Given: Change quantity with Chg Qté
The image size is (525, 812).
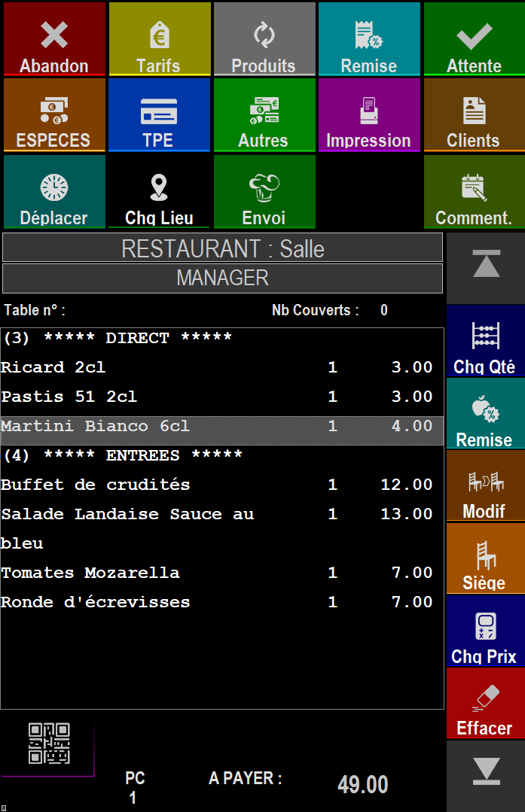Looking at the screenshot, I should coord(486,340).
